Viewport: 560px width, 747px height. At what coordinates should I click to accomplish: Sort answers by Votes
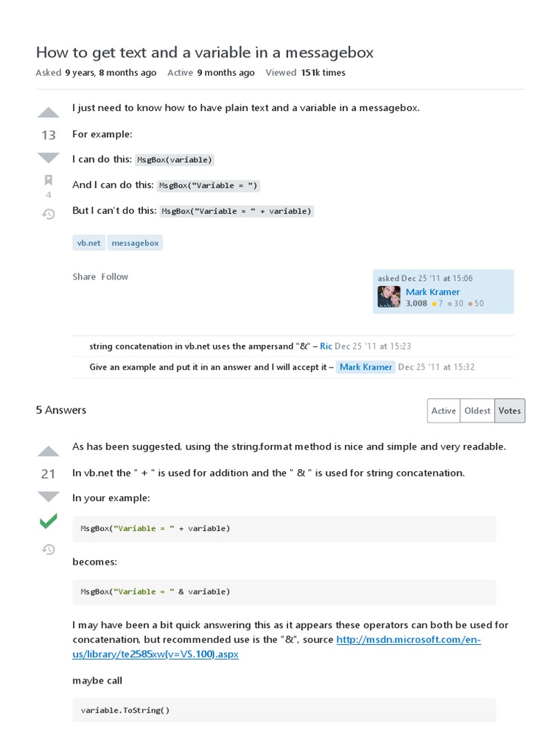[510, 411]
